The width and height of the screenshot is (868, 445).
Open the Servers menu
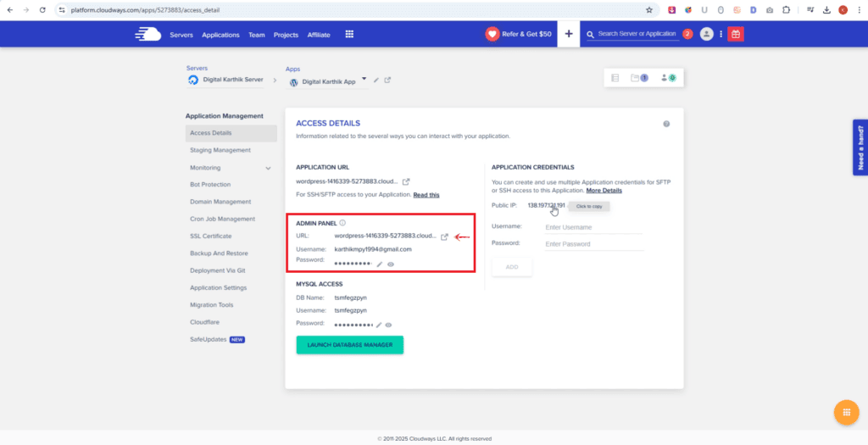point(181,35)
